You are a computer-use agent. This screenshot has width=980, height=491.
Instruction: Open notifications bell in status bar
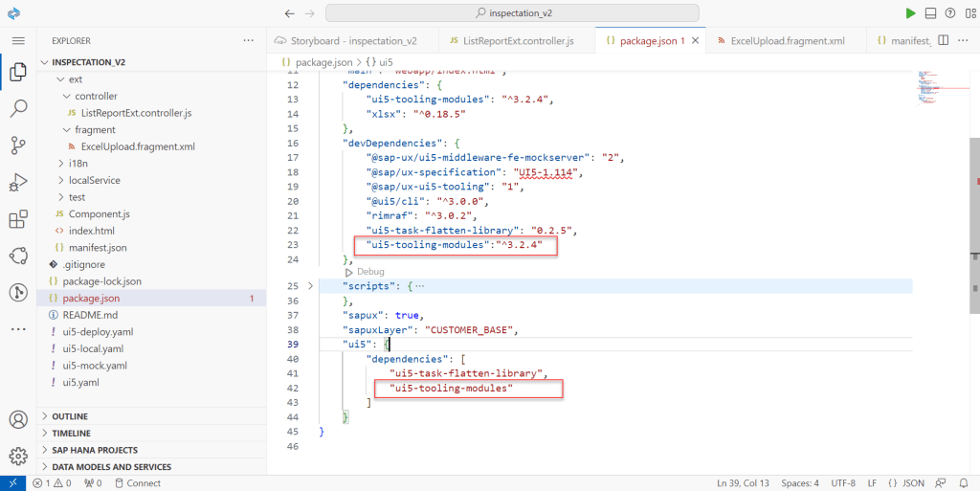965,483
